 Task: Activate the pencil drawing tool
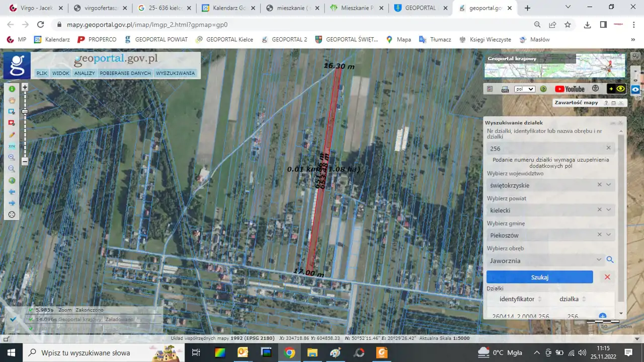12,135
